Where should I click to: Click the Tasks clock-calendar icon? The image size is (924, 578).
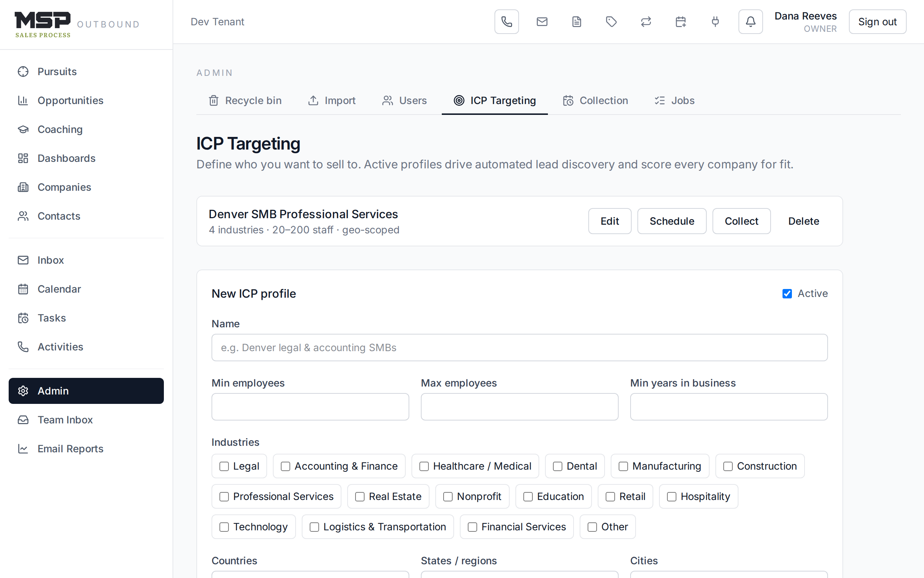23,318
